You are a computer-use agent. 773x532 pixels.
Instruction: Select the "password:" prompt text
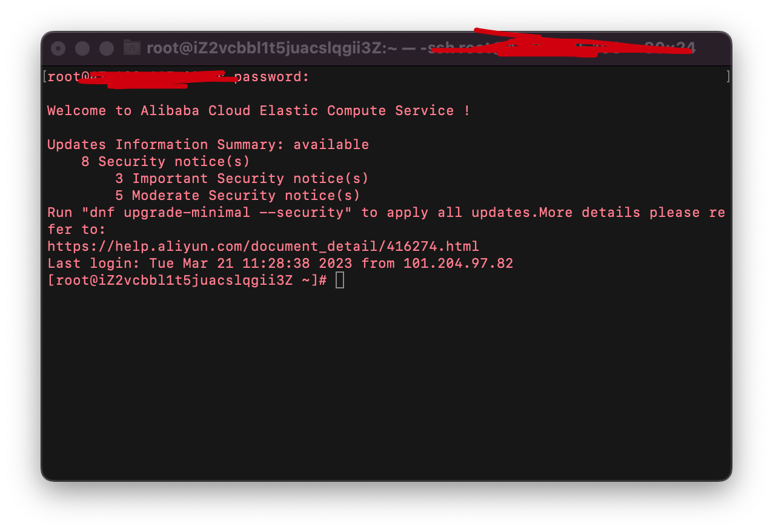271,77
